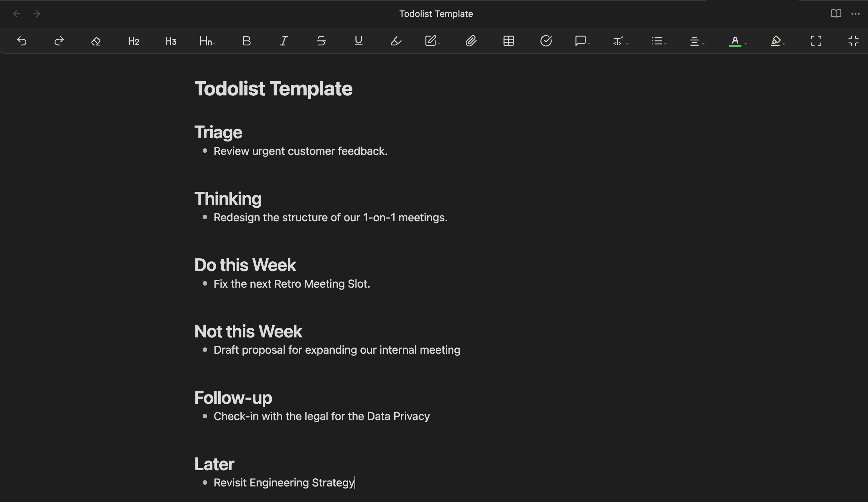The width and height of the screenshot is (868, 502).
Task: Toggle underline formatting
Action: tap(358, 41)
